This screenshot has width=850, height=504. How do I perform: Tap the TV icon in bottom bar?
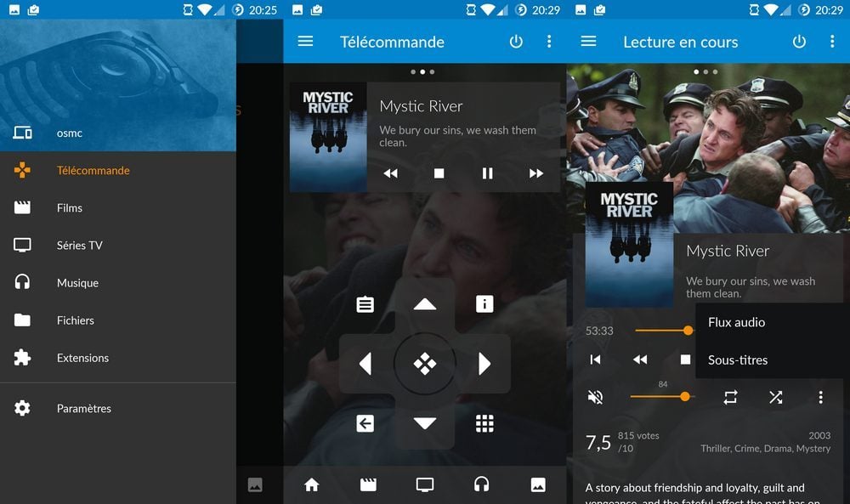coord(425,484)
